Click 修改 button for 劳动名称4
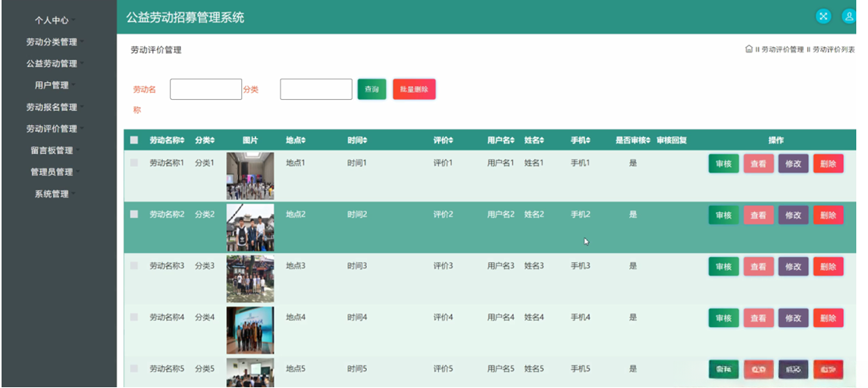The height and width of the screenshot is (388, 868). tap(793, 319)
